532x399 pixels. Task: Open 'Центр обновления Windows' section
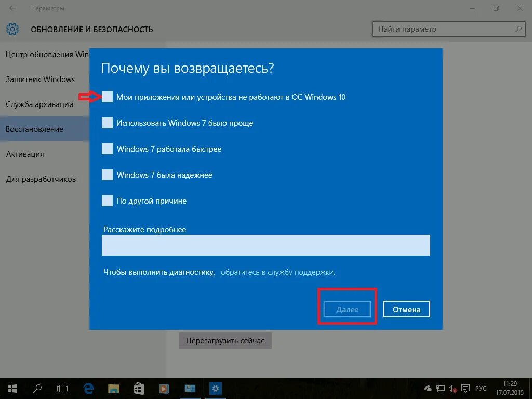click(47, 54)
